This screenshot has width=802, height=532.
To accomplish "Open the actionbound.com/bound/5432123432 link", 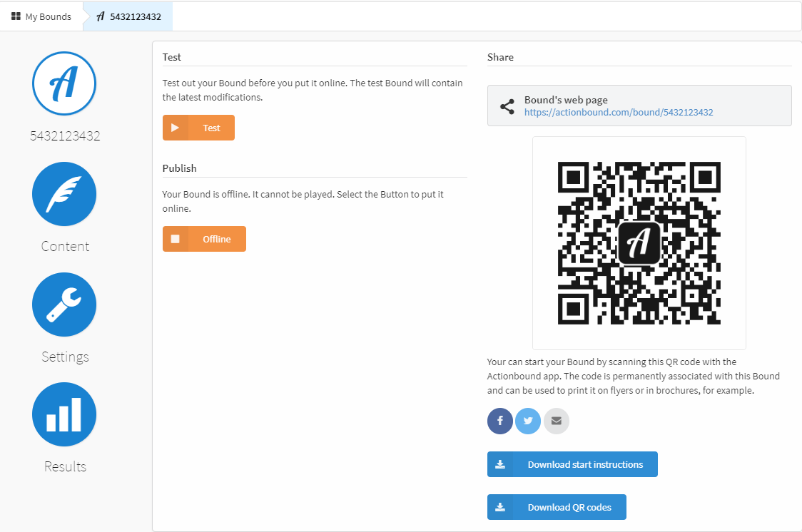I will 619,113.
